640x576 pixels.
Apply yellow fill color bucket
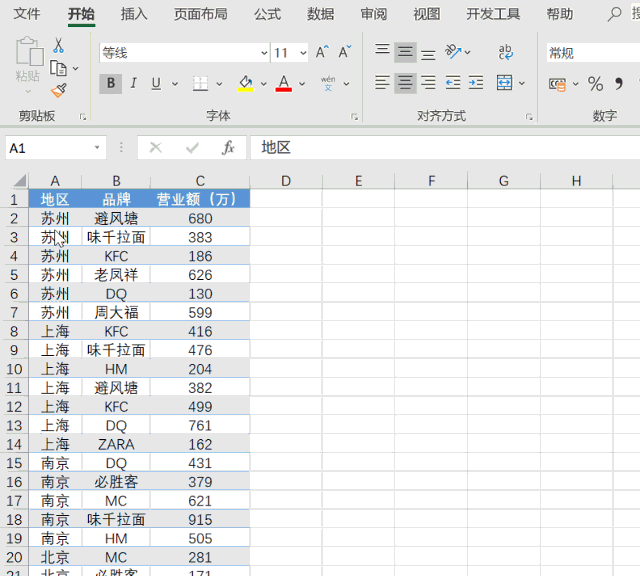click(245, 84)
